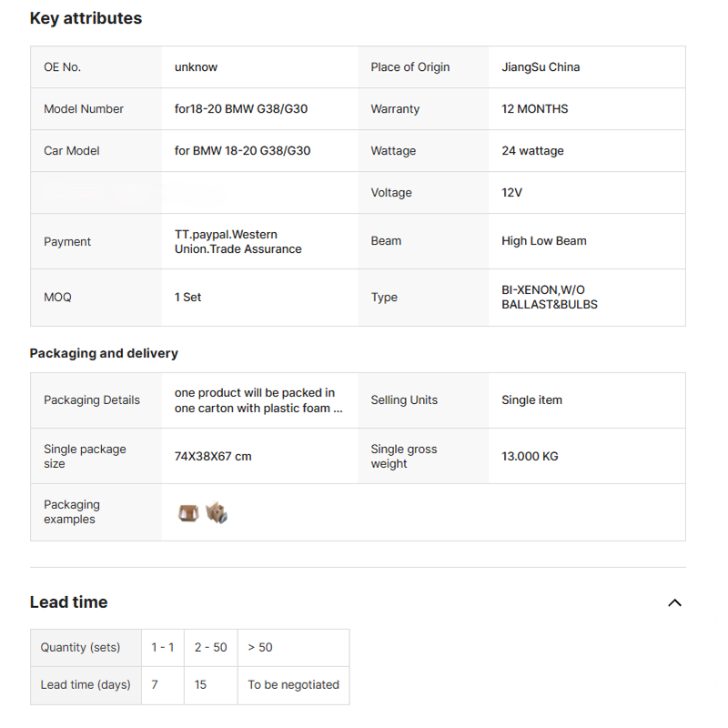728x728 pixels.
Task: Click the Place of Origin value JiangSu China
Action: click(541, 67)
